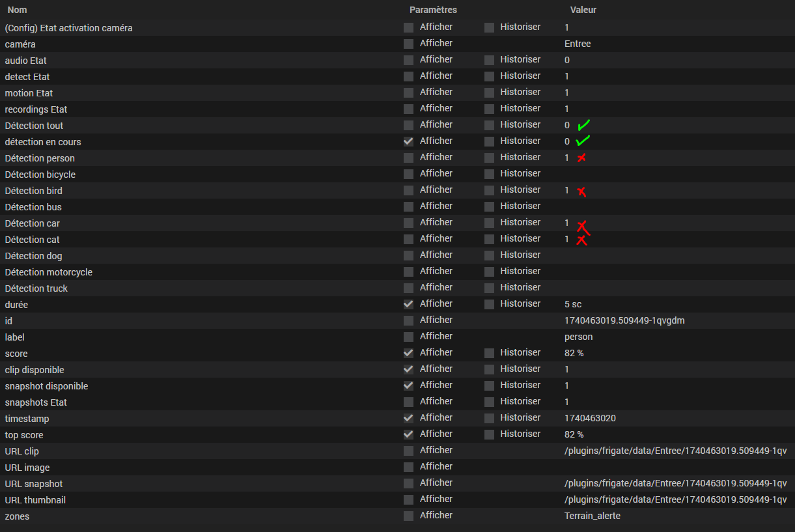Enable Historiser for Détection bird
The image size is (795, 532).
(x=489, y=190)
